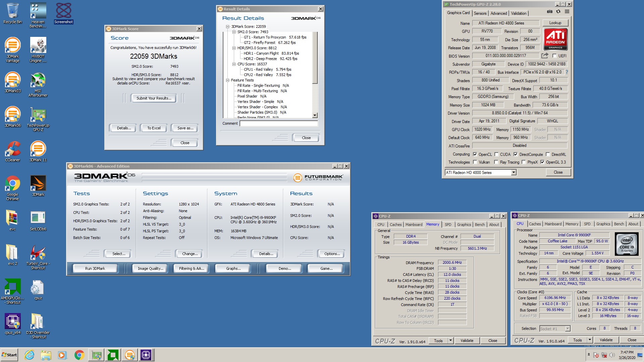
Task: Open Tools dropdown arrow in Memory CPU-Z window
Action: tap(450, 341)
